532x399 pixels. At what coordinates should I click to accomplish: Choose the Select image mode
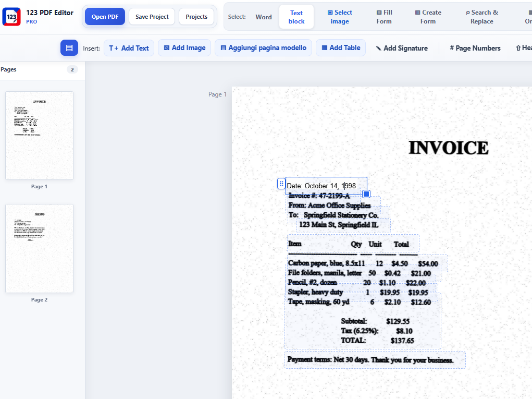[340, 17]
